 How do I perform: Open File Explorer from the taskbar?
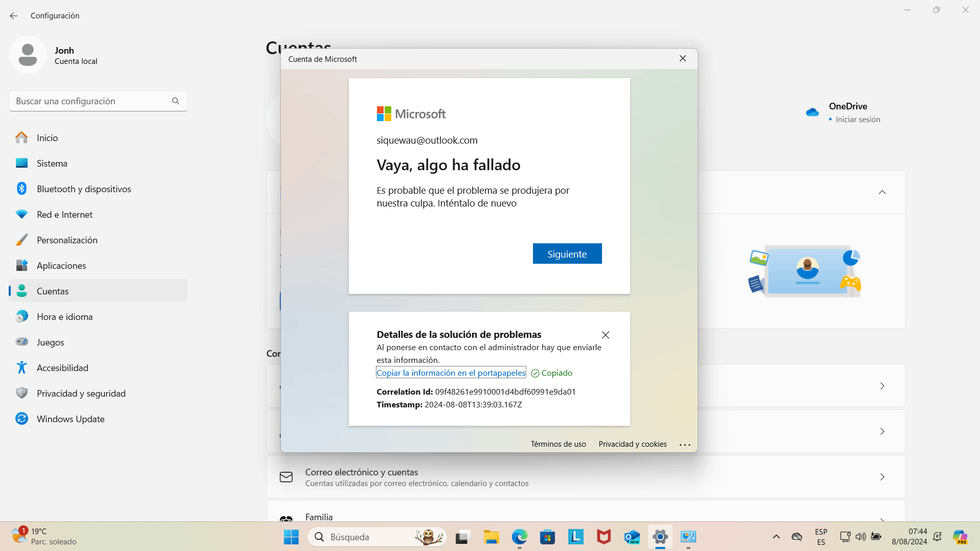(x=491, y=537)
